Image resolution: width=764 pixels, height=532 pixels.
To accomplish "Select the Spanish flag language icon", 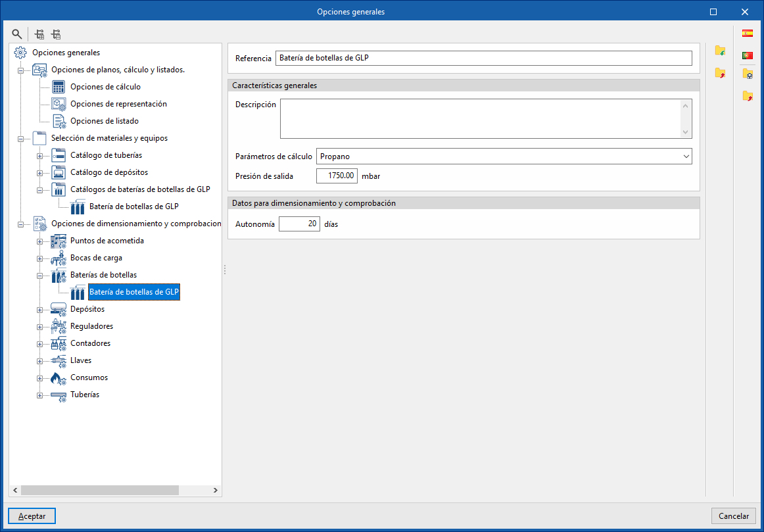I will 747,33.
